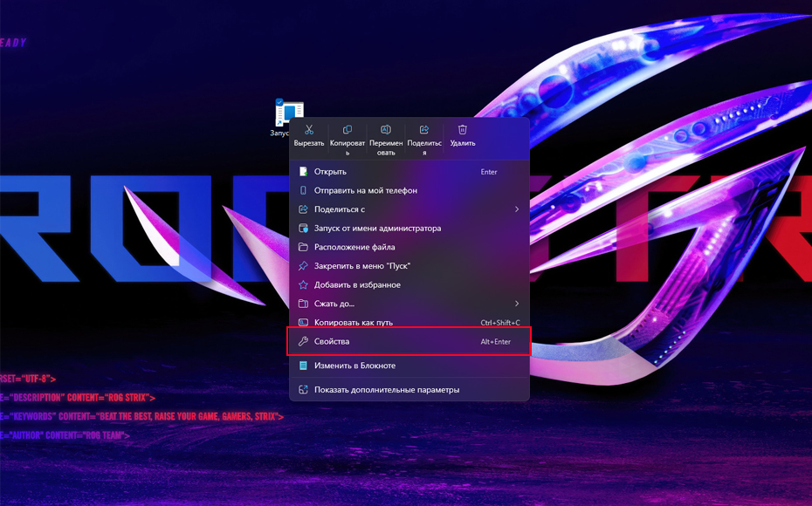Select Показать дополнительные параметры
This screenshot has width=812, height=506.
(409, 390)
